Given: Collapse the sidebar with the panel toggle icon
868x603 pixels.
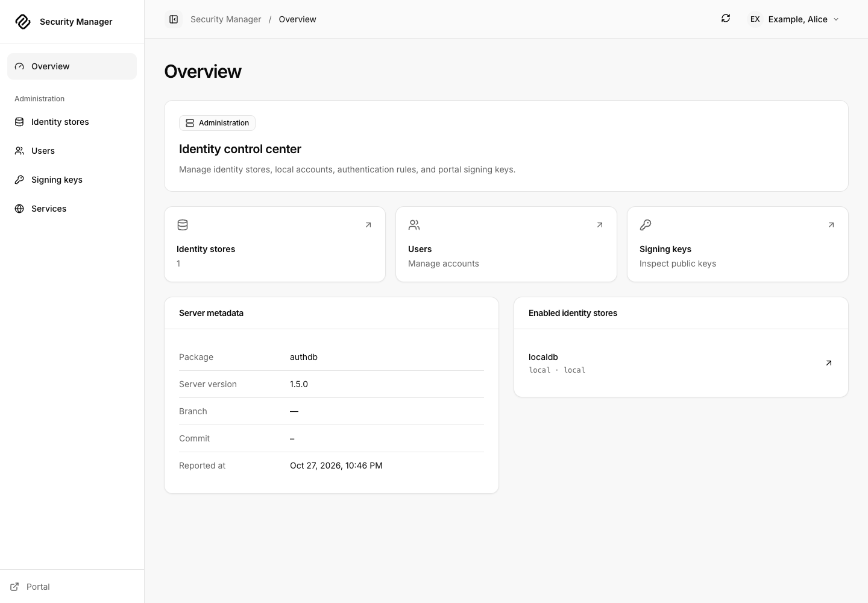Looking at the screenshot, I should pos(174,19).
